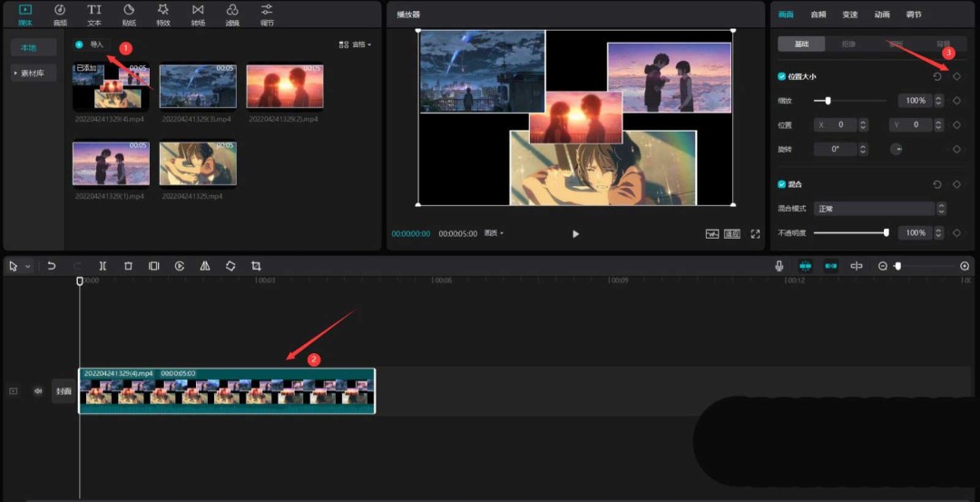Screen dimensions: 980x502
Task: Click the 导入 import button
Action: click(x=91, y=44)
